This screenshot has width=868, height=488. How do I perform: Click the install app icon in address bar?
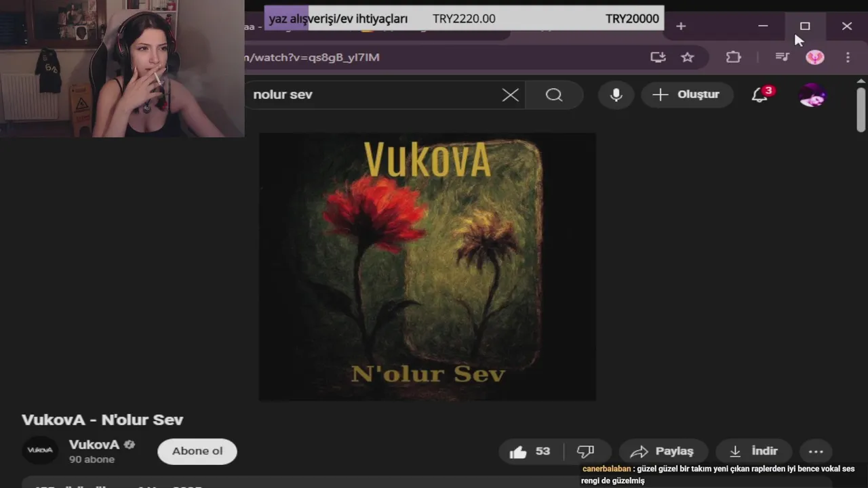tap(658, 58)
